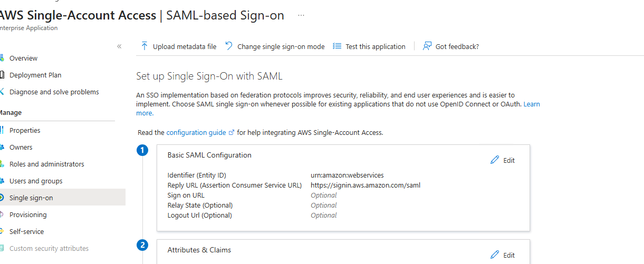Open Provisioning settings
The image size is (644, 264).
click(x=28, y=214)
